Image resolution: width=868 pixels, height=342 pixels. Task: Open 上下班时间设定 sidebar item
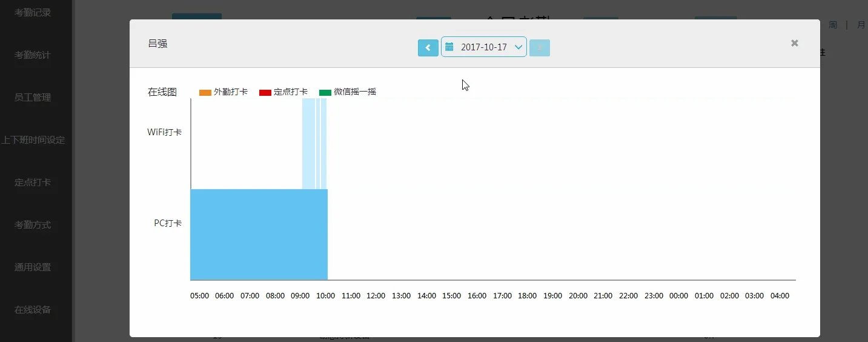click(33, 140)
